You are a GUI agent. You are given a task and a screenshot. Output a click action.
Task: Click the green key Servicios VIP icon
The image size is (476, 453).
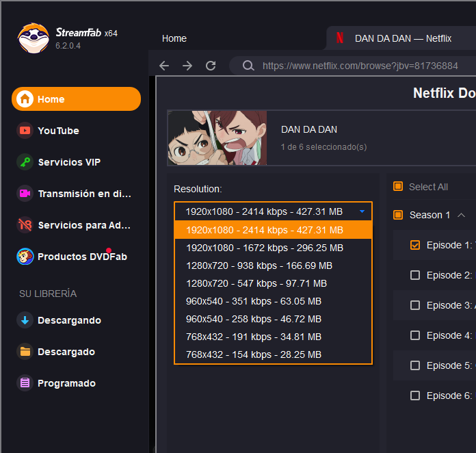click(25, 162)
